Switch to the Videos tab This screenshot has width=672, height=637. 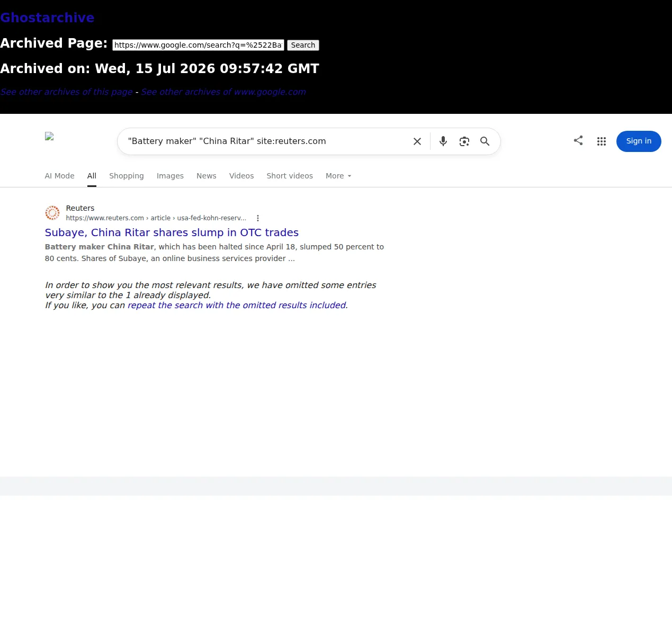pyautogui.click(x=241, y=176)
